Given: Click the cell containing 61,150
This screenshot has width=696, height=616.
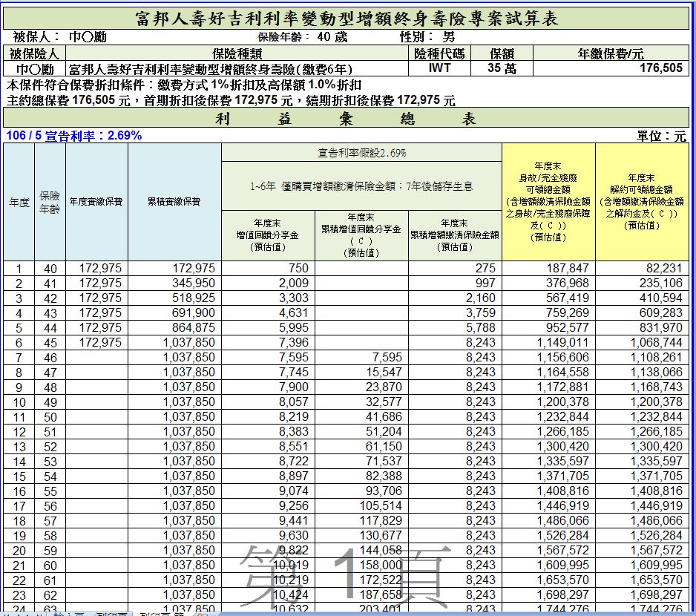Looking at the screenshot, I should coord(361,446).
